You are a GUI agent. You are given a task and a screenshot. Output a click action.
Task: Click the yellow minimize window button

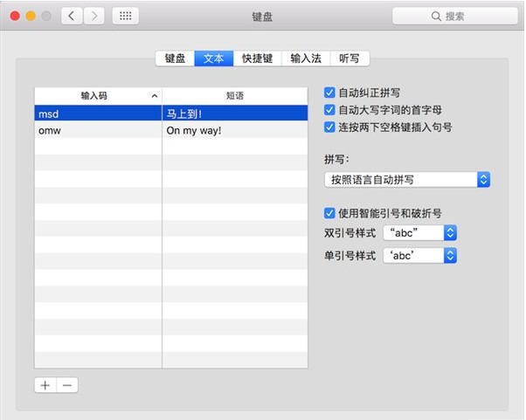pyautogui.click(x=31, y=16)
